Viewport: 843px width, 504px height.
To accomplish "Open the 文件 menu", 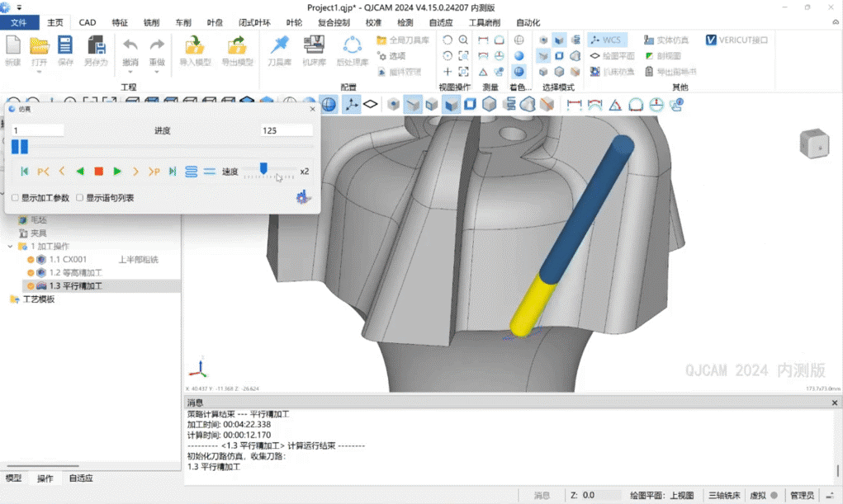I will pos(19,23).
